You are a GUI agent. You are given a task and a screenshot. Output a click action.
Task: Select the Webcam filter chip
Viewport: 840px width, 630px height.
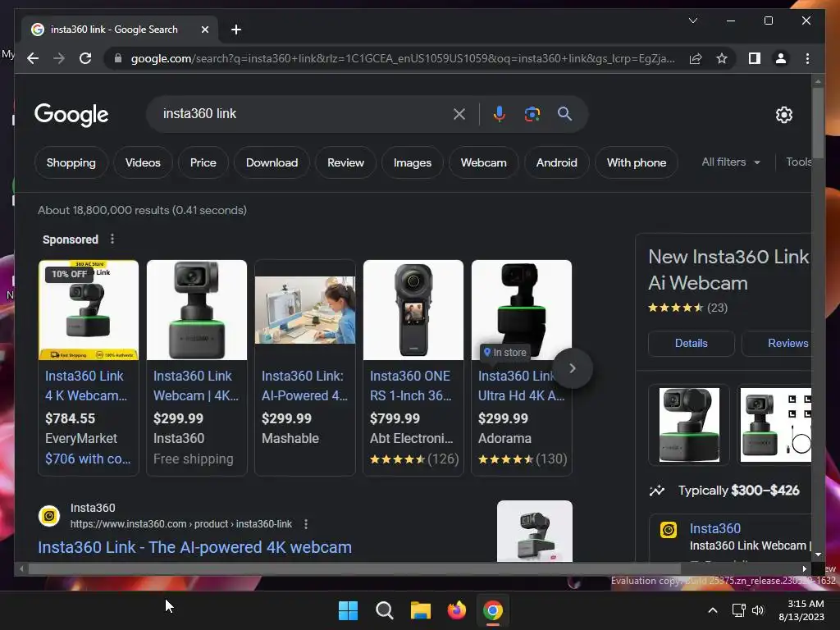click(x=483, y=162)
